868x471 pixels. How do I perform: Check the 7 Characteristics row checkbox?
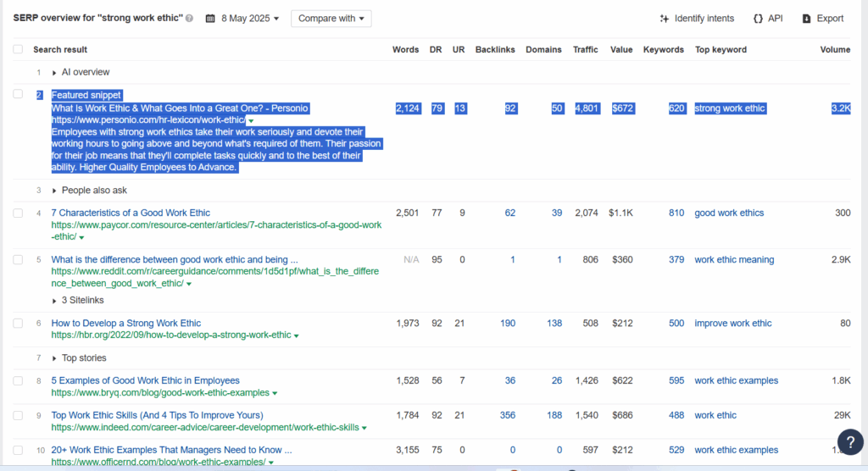tap(19, 213)
